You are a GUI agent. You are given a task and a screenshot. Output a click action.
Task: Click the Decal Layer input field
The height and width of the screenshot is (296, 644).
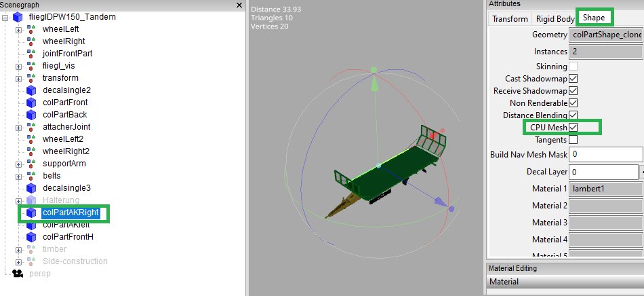point(603,172)
